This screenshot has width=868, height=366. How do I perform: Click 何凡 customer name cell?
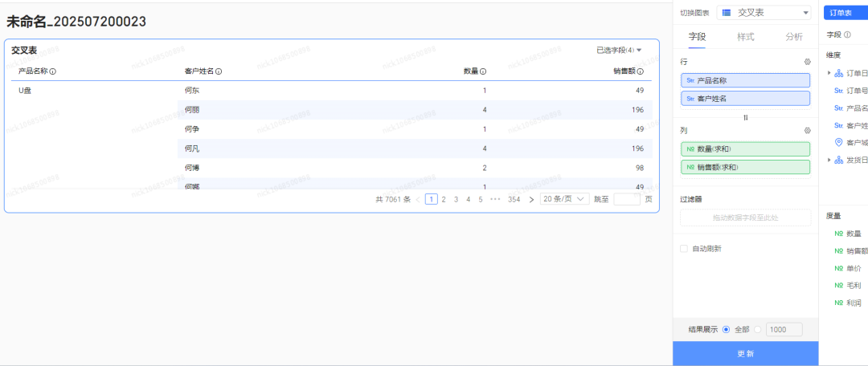191,148
